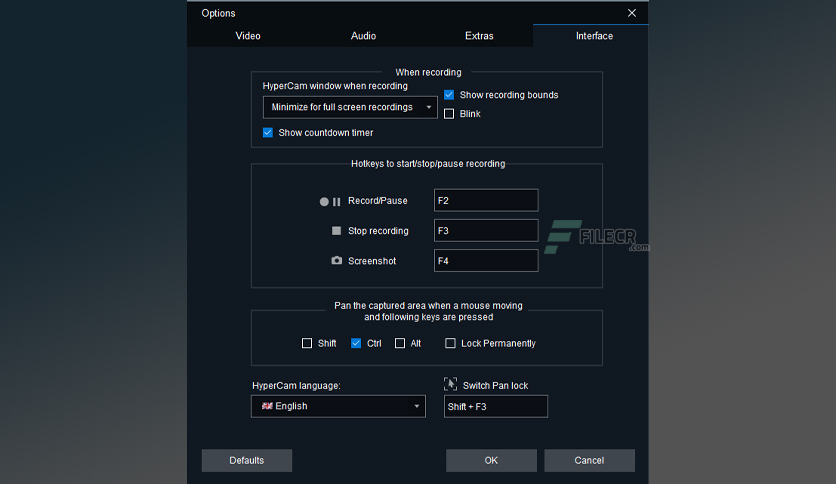The width and height of the screenshot is (836, 484).
Task: Click the Record/Pause hotkey field showing F2
Action: point(486,200)
